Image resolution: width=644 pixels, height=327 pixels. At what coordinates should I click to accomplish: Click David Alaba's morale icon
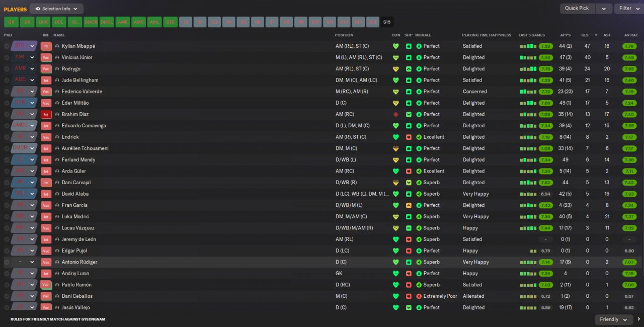coord(419,194)
